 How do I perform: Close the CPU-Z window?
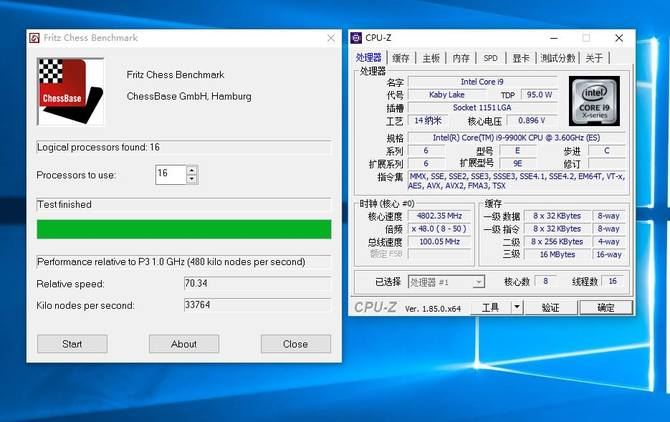pyautogui.click(x=619, y=38)
